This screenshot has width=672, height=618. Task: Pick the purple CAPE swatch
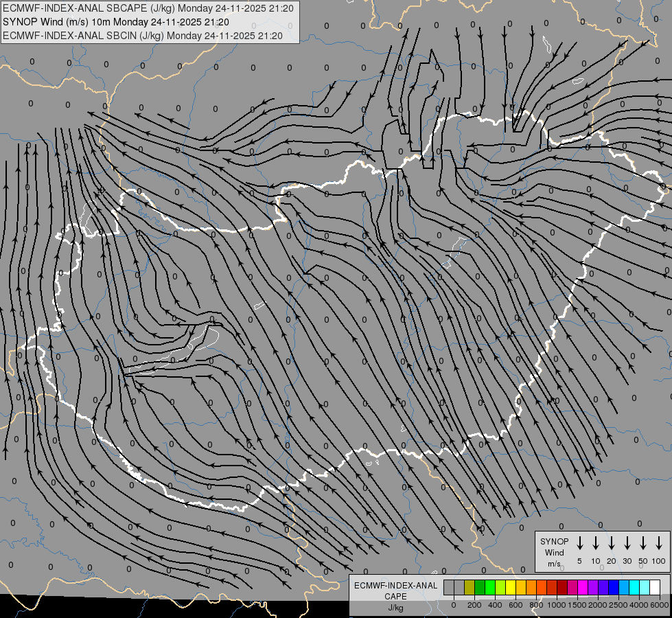point(593,587)
